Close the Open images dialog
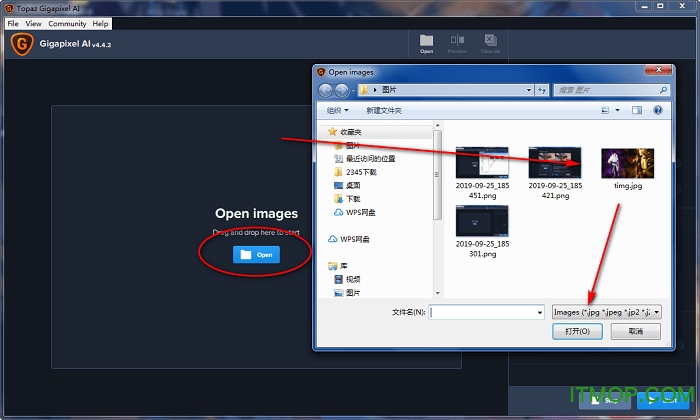The width and height of the screenshot is (700, 420). click(658, 70)
